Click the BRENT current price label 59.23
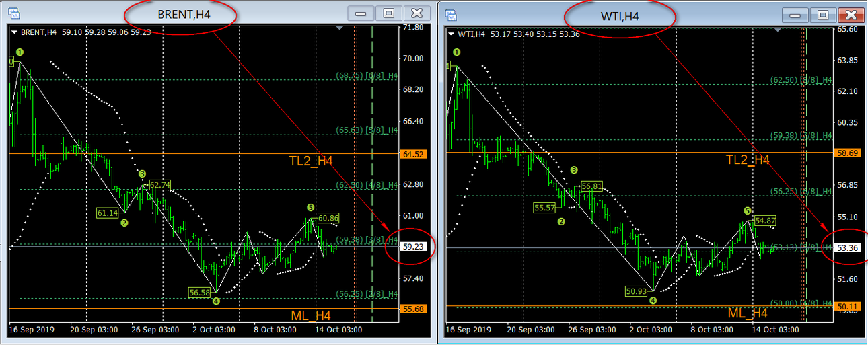 point(412,247)
